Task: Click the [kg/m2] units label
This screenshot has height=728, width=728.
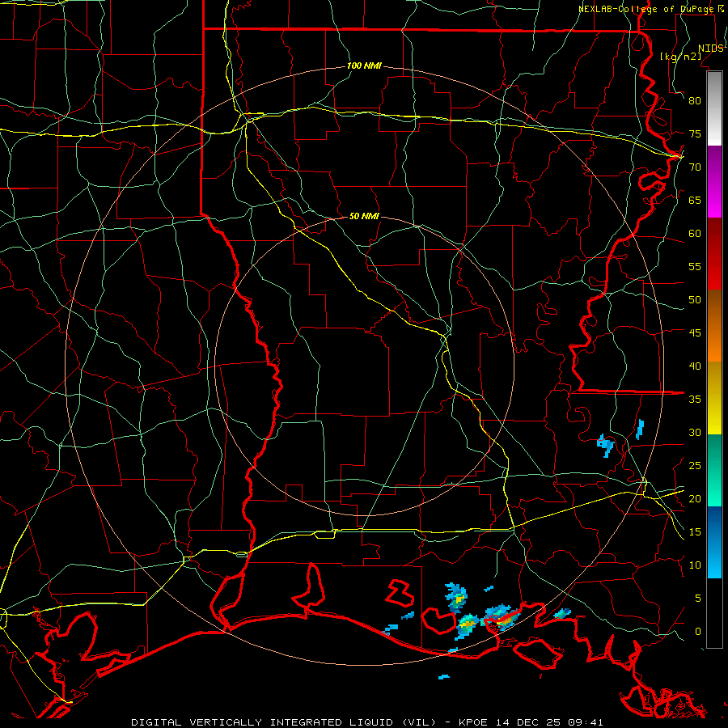Action: (680, 57)
